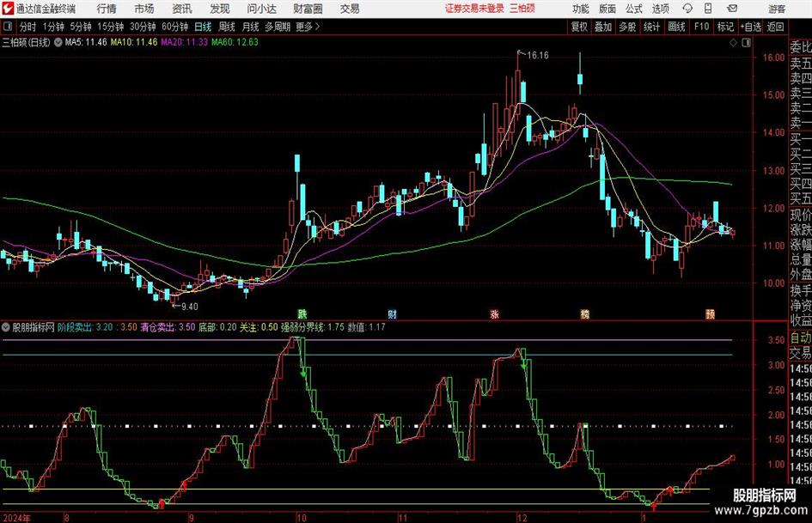Image resolution: width=812 pixels, height=523 pixels.
Task: Click the 返回 button
Action: point(775,27)
